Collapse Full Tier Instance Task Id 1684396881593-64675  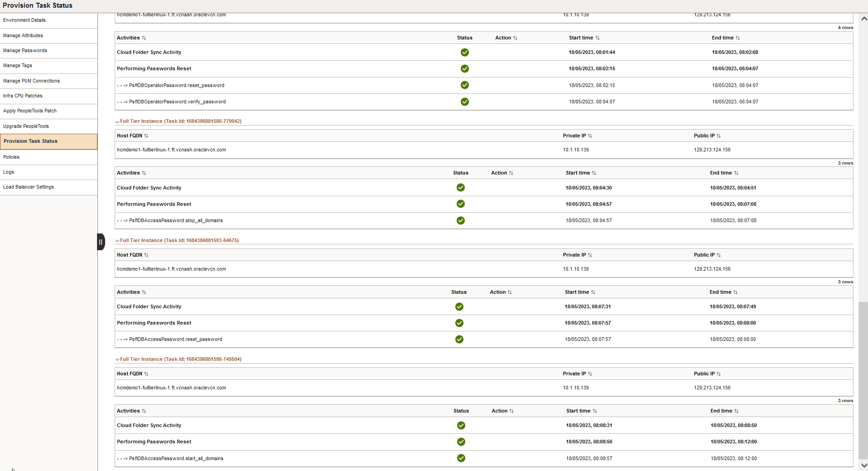coord(117,240)
